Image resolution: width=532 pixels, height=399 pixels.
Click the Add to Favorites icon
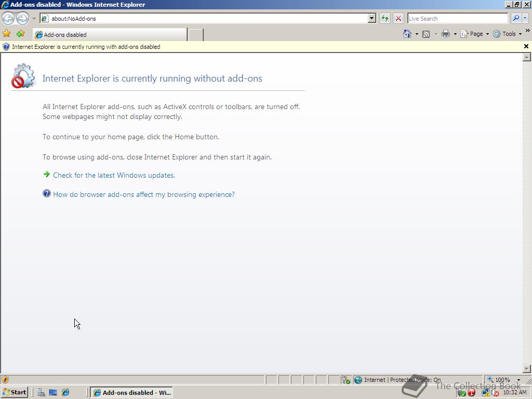[21, 34]
